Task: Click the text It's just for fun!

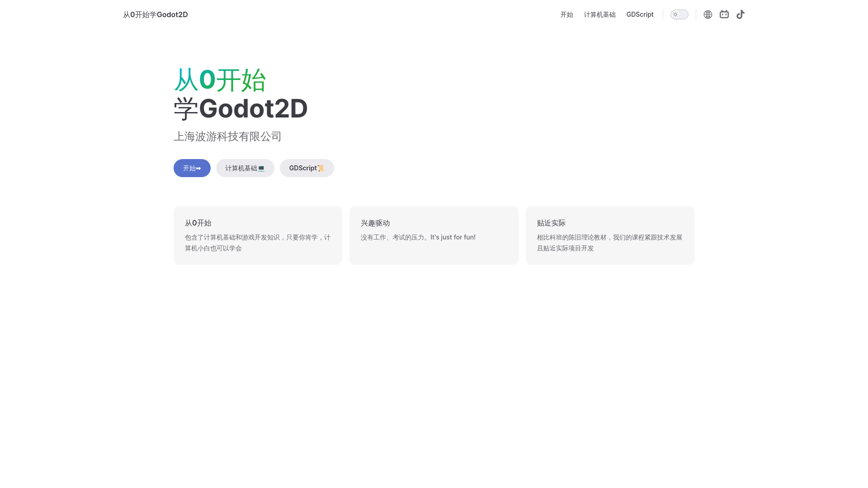Action: click(453, 237)
